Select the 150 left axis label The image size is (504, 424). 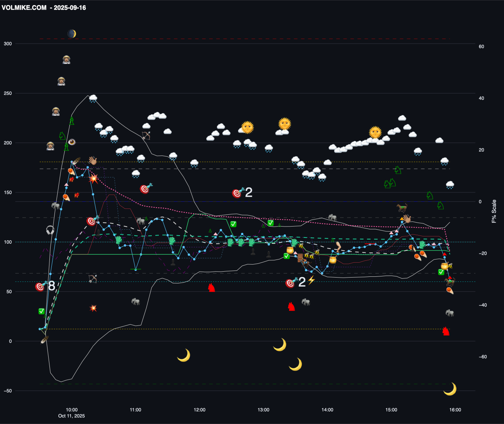click(8, 192)
